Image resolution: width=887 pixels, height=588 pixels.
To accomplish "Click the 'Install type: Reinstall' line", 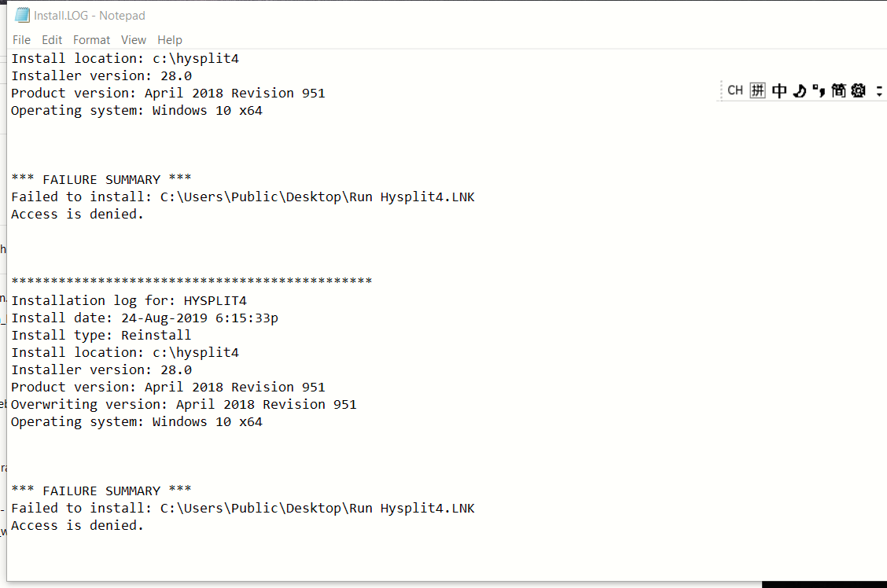I will (101, 336).
